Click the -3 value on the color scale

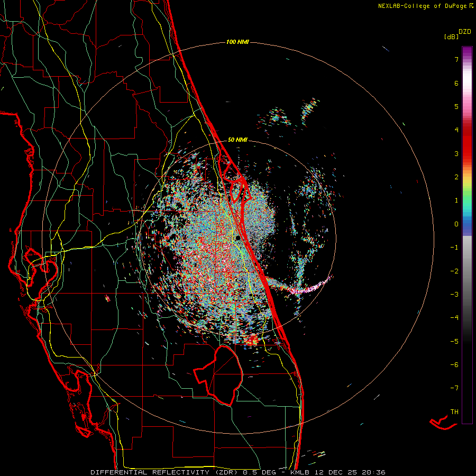coord(454,295)
